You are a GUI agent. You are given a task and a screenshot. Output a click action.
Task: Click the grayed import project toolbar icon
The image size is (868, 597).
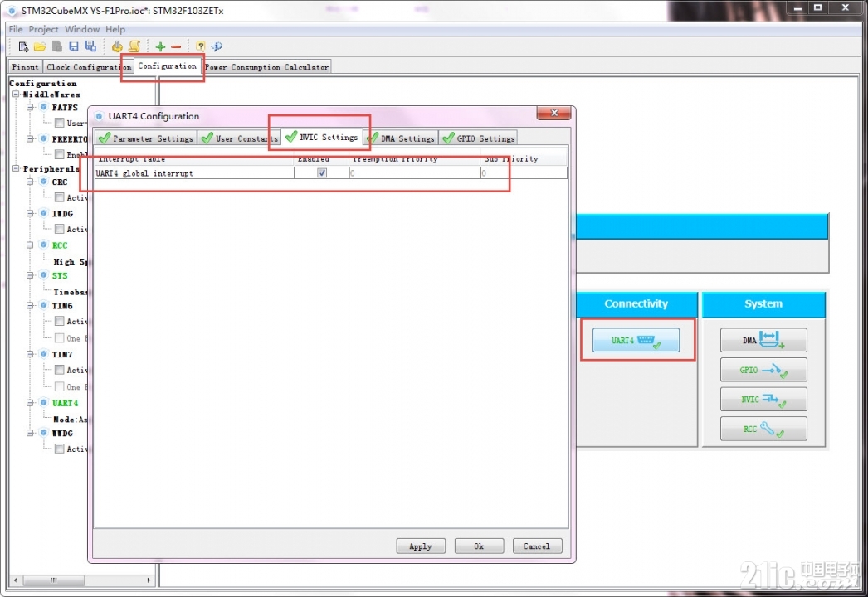(x=56, y=46)
